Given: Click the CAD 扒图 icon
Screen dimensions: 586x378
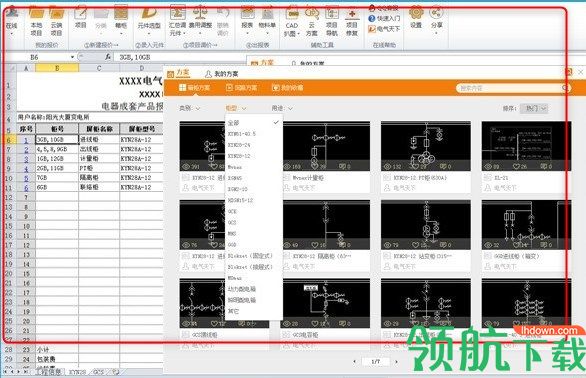Looking at the screenshot, I should (x=292, y=13).
